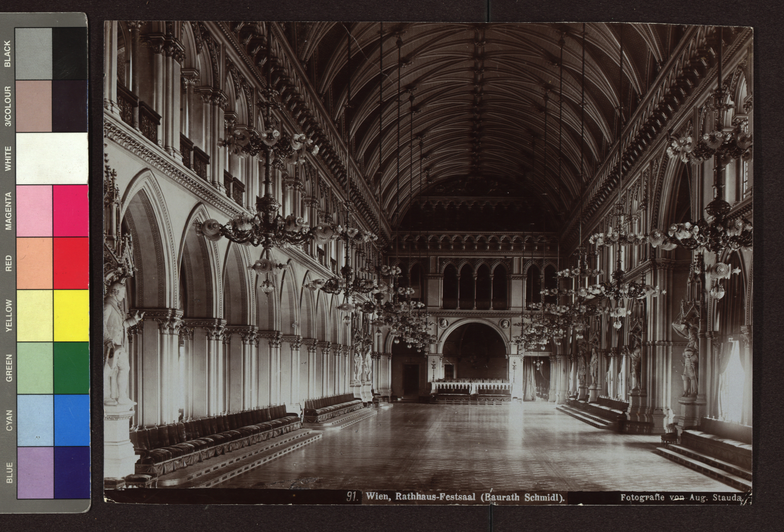The height and width of the screenshot is (532, 784).
Task: Click the saturated red swatch
Action: click(71, 263)
